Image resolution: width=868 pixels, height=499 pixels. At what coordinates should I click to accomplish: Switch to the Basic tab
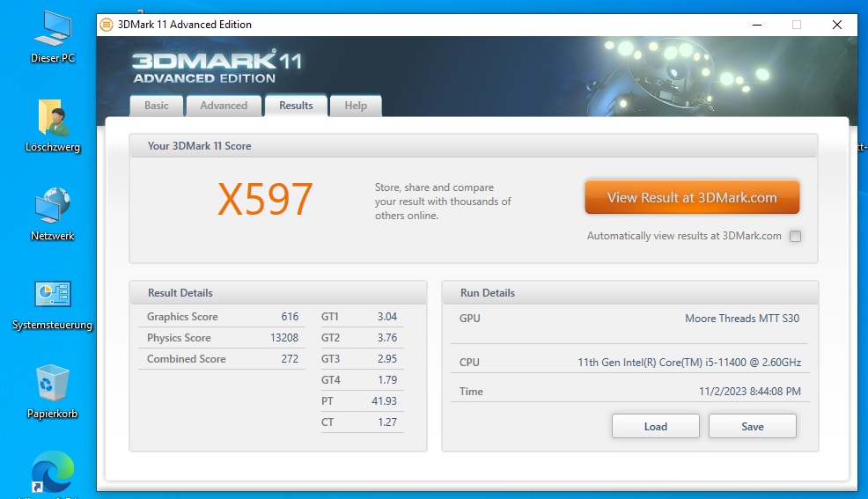click(157, 106)
